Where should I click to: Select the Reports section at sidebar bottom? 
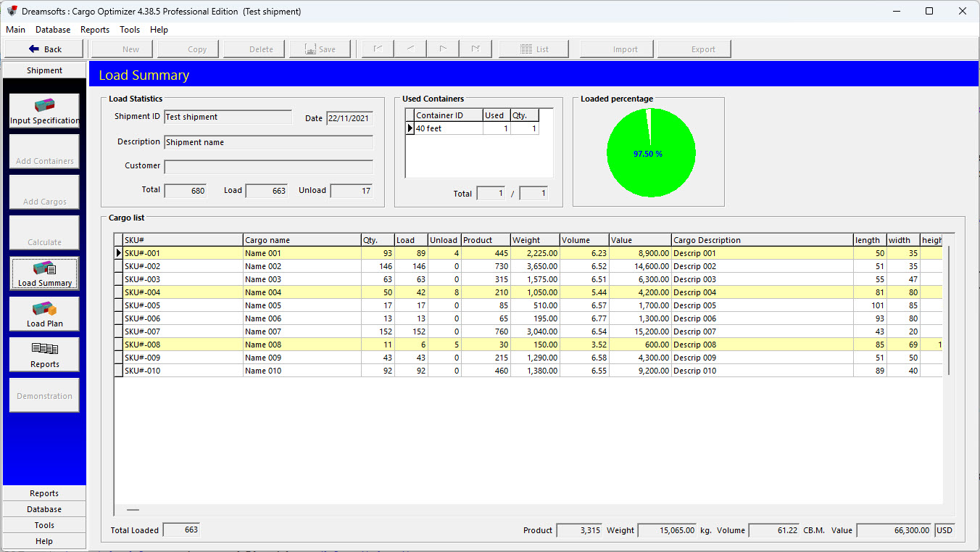(44, 493)
